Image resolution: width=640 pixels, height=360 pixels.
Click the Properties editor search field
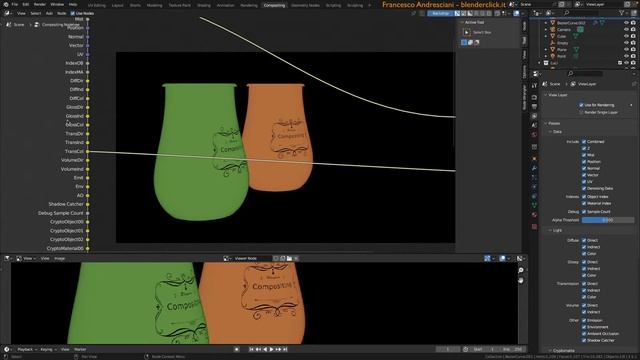tap(584, 73)
